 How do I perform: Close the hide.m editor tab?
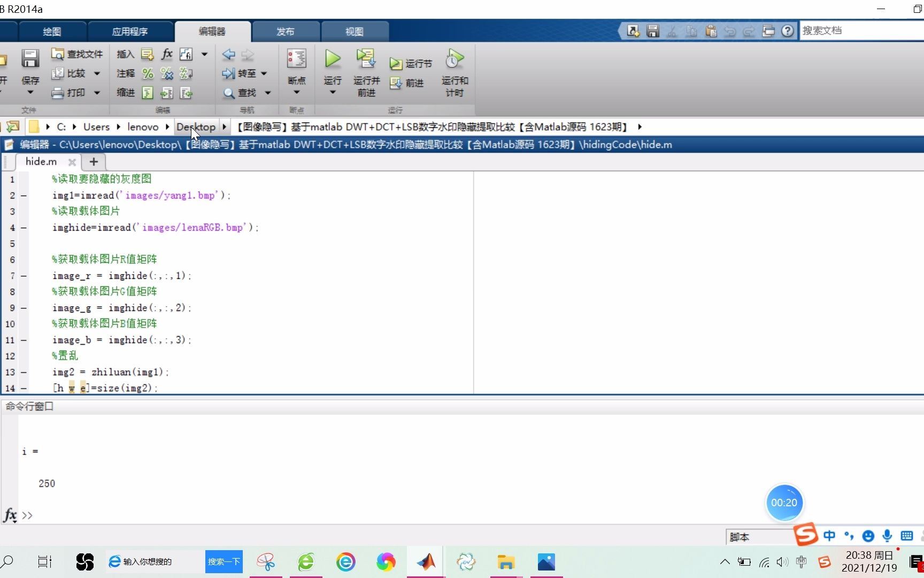pyautogui.click(x=72, y=162)
